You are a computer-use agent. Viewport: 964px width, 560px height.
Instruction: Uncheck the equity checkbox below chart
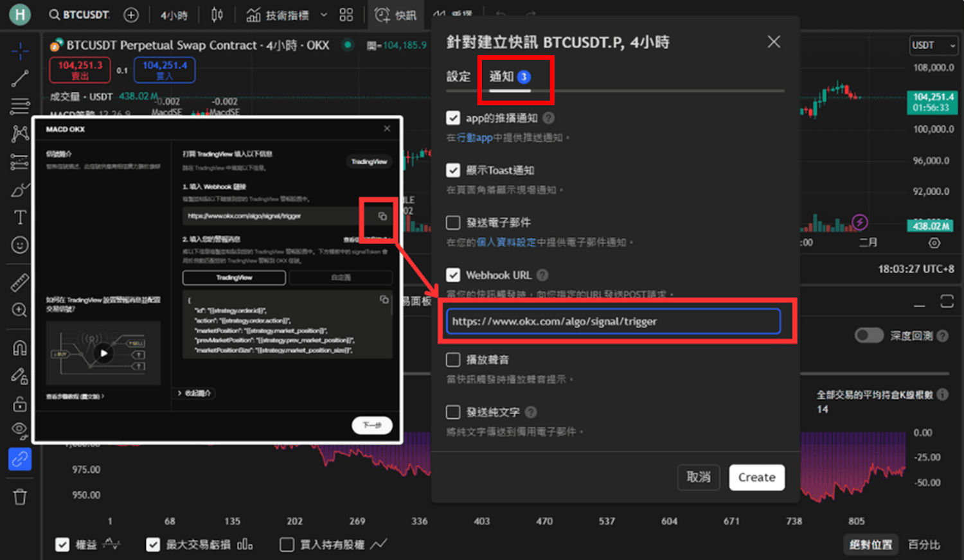(x=62, y=545)
